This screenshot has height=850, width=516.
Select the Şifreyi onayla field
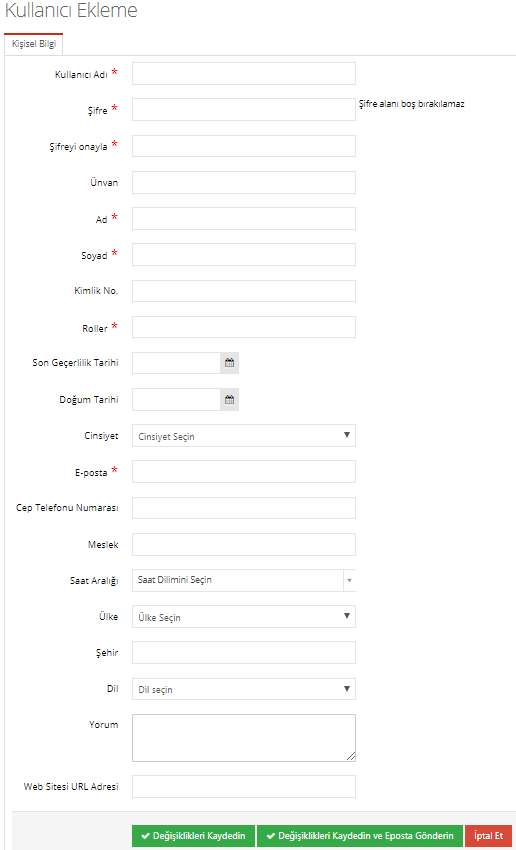tap(244, 146)
